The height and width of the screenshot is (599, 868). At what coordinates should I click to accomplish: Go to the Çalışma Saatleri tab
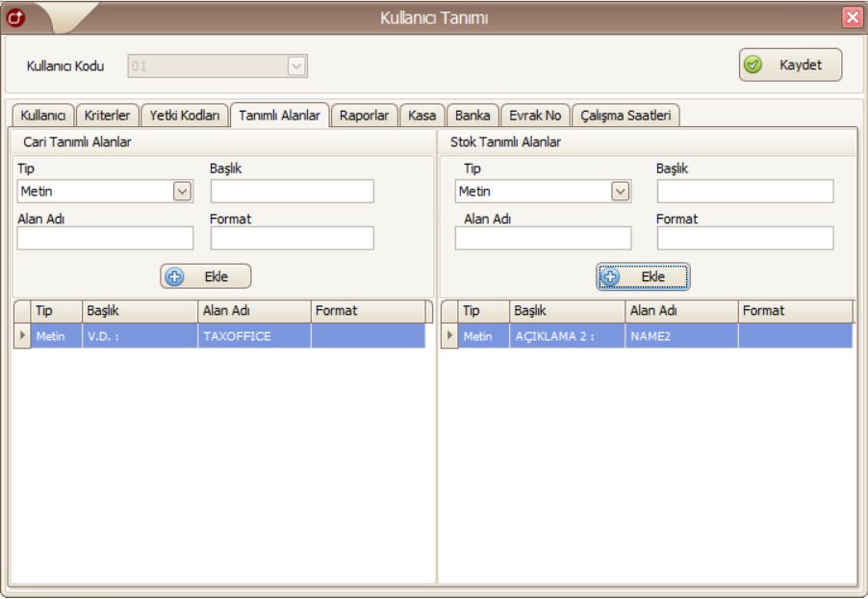tap(625, 116)
